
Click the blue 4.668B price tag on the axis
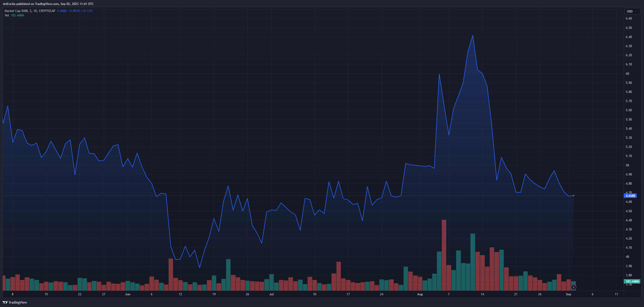pos(630,196)
